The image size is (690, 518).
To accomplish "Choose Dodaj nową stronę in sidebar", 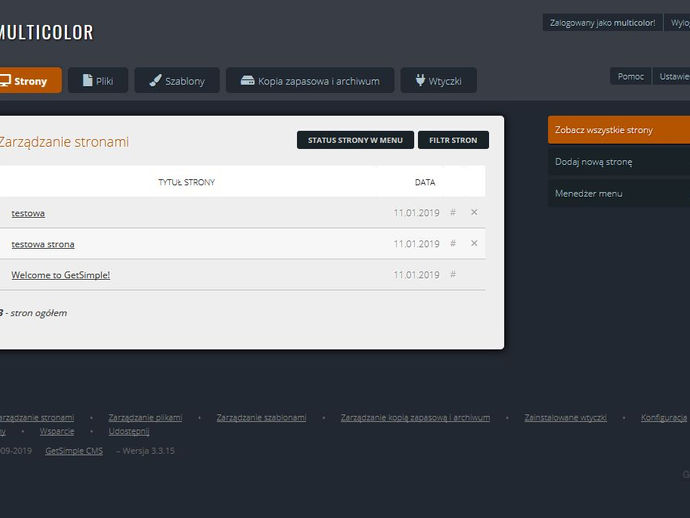I will point(619,162).
